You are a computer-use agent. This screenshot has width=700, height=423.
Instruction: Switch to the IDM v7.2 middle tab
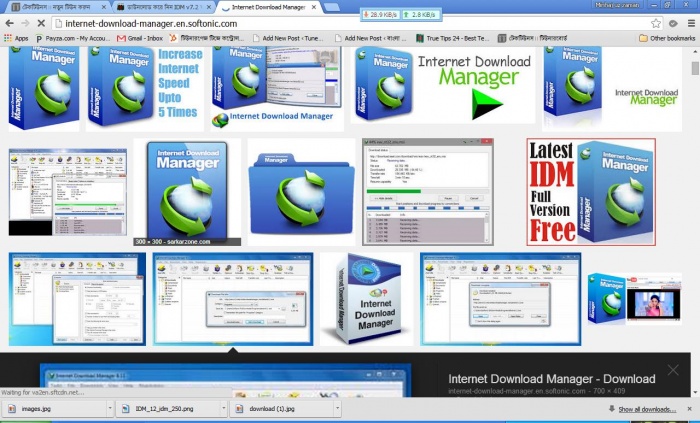pos(163,7)
